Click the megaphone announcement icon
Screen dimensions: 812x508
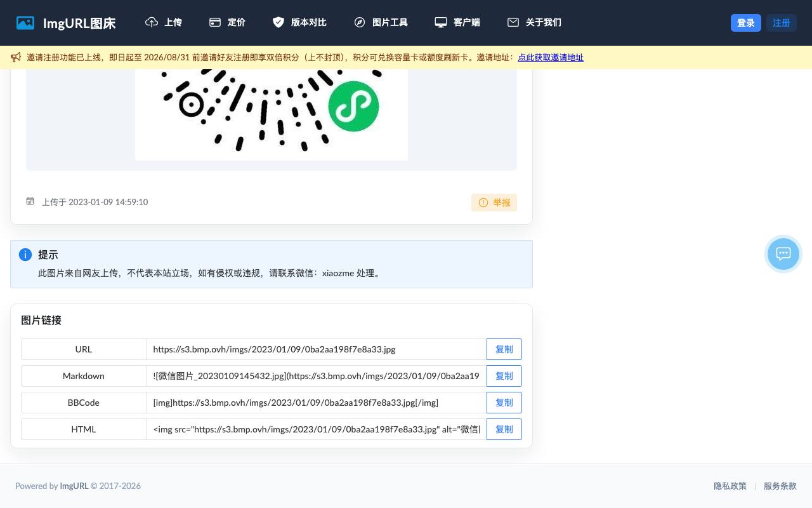(x=16, y=57)
